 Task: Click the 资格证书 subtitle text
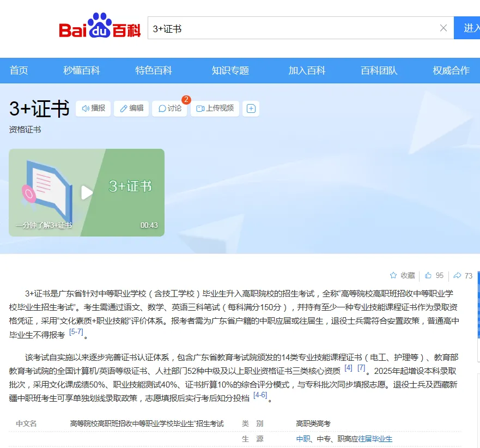(25, 130)
